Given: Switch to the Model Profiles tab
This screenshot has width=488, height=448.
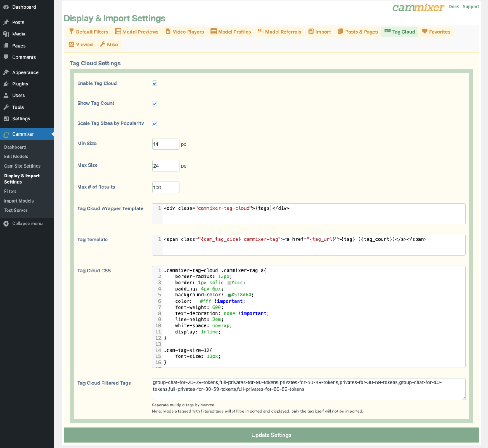Looking at the screenshot, I should click(231, 32).
